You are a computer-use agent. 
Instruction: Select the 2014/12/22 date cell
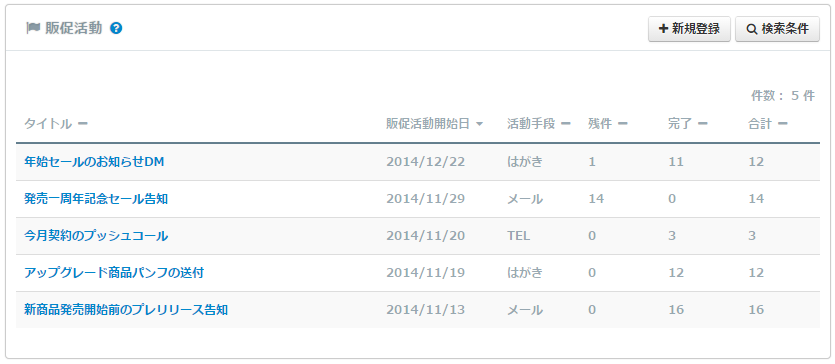click(425, 162)
